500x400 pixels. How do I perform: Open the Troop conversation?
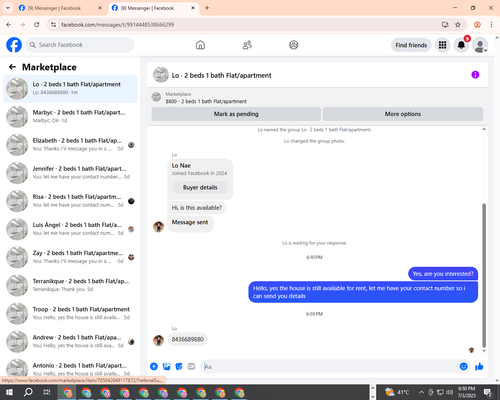coord(70,313)
